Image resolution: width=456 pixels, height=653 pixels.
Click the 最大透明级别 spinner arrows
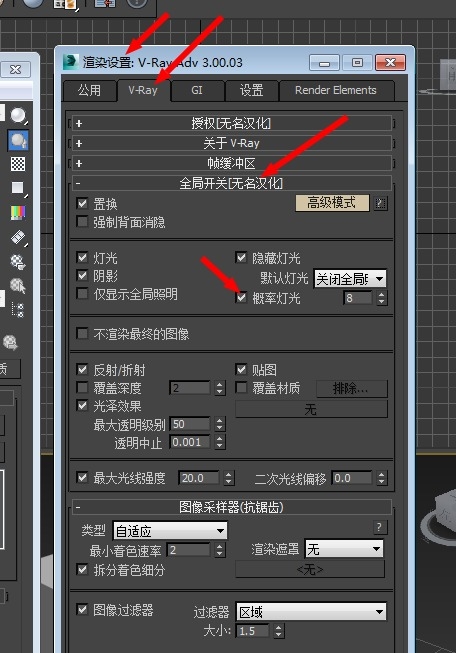[220, 424]
